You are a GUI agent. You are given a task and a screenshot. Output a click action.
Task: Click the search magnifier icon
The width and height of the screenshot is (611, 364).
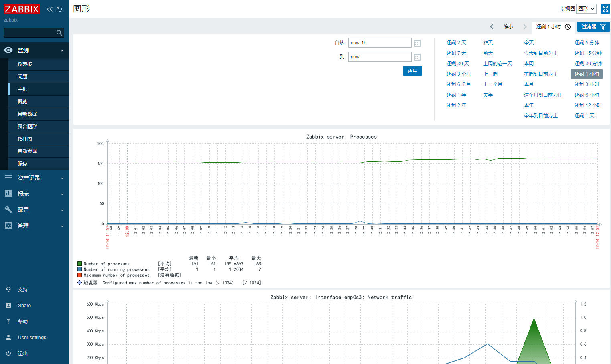[x=59, y=33]
